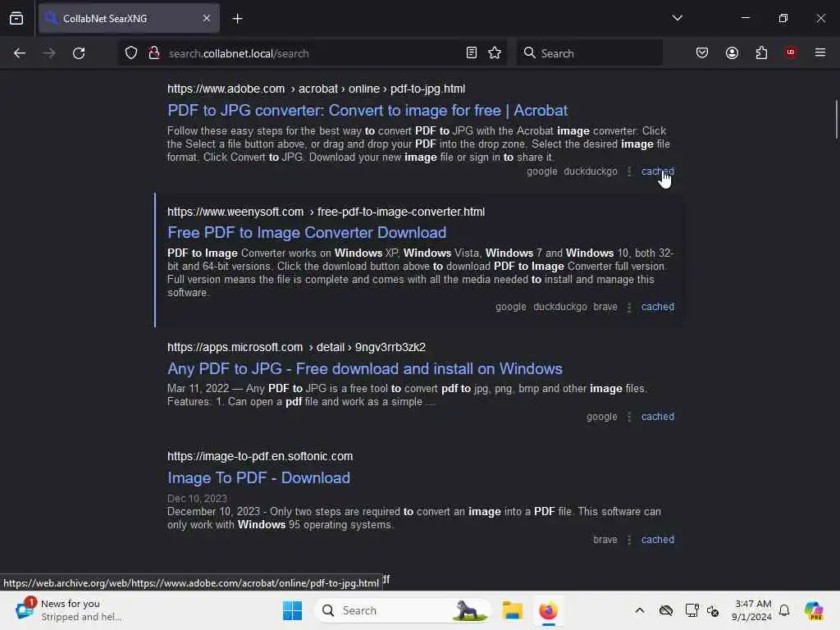The width and height of the screenshot is (840, 630).
Task: Open cached link for Microsoft apps result
Action: tap(658, 417)
